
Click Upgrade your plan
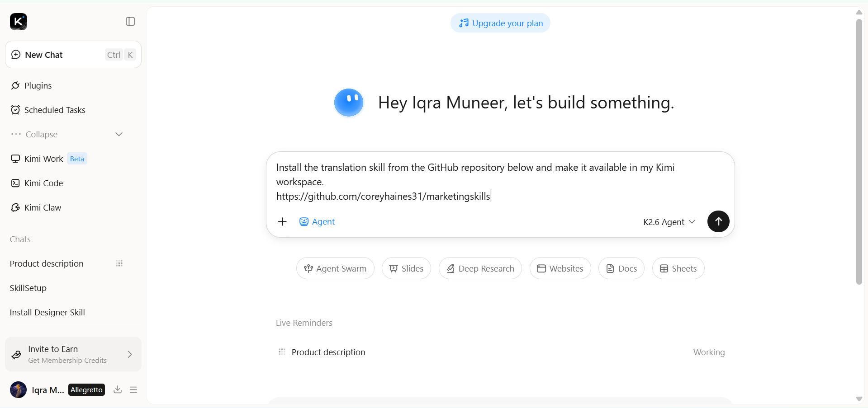(501, 23)
